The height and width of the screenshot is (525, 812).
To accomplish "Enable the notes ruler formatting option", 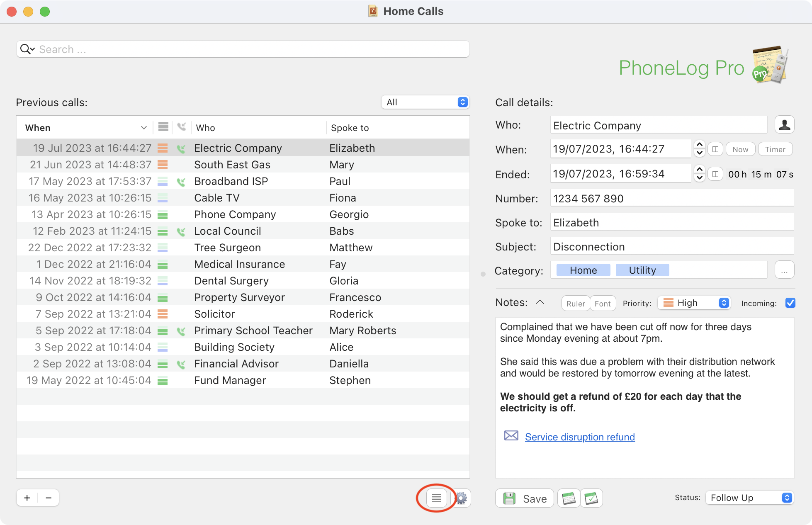I will (574, 303).
